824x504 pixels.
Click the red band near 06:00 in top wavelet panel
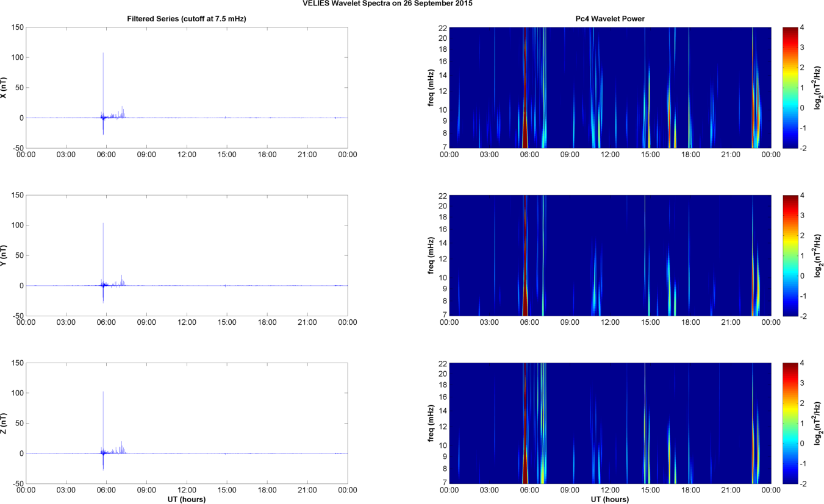(x=524, y=122)
